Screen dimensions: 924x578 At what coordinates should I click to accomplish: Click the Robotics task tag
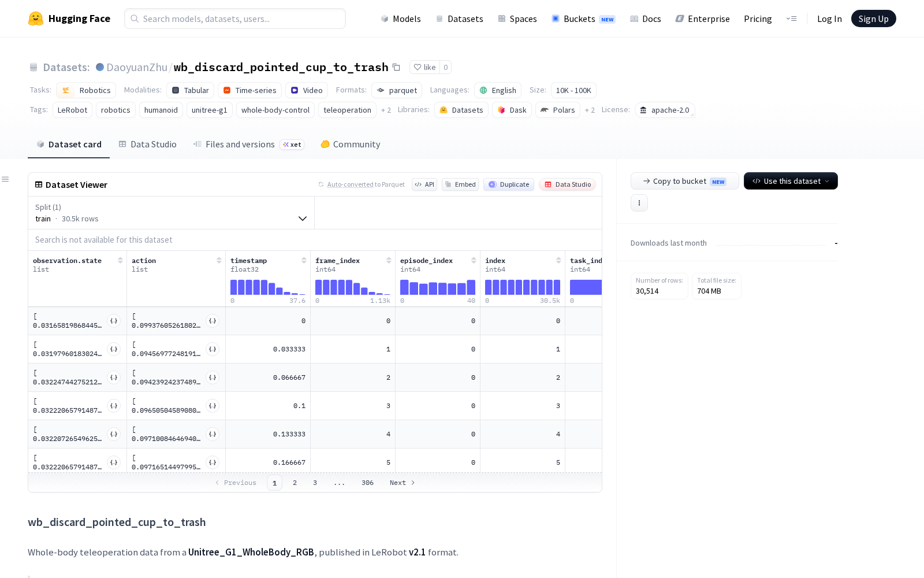pos(86,90)
